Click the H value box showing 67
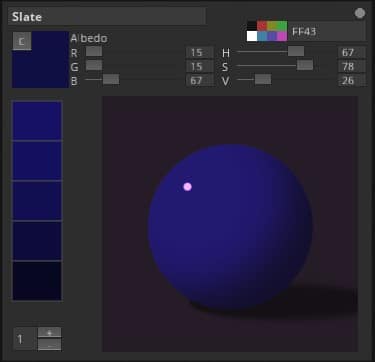This screenshot has width=375, height=362. click(x=352, y=53)
